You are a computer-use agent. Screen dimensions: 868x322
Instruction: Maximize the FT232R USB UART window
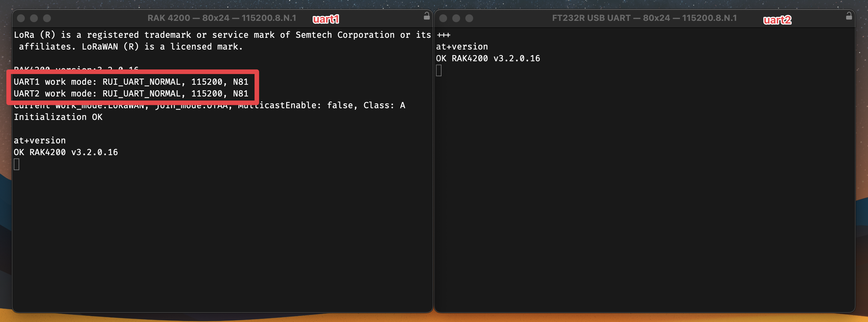coord(469,18)
